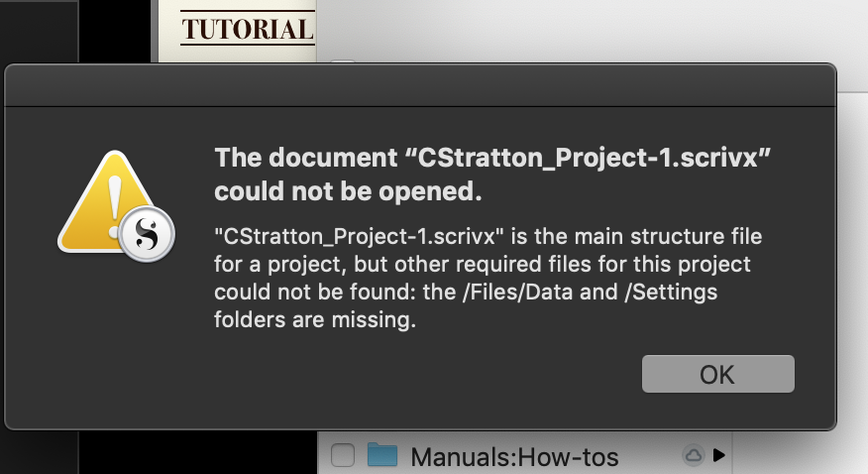Screen dimensions: 868x474
Task: Click OK to dismiss the error dialog
Action: pyautogui.click(x=718, y=374)
